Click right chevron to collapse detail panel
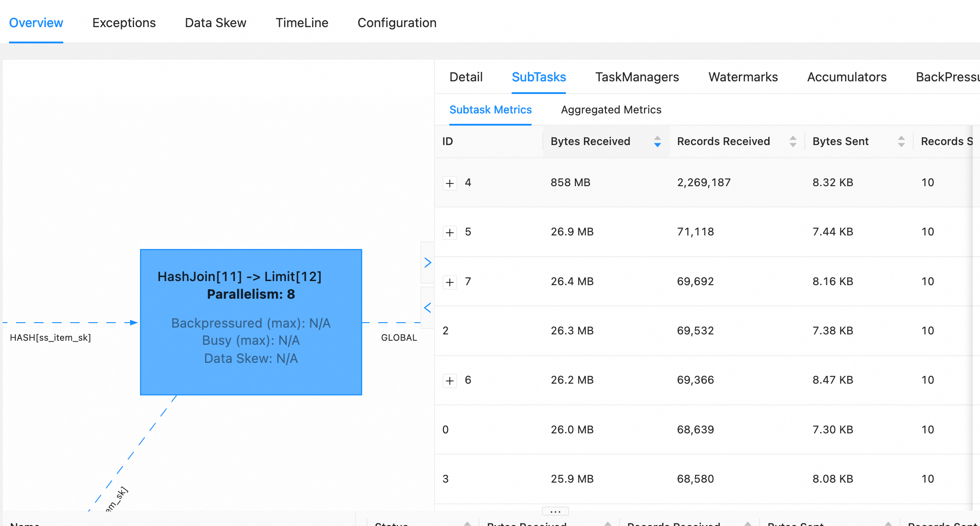 [x=427, y=263]
